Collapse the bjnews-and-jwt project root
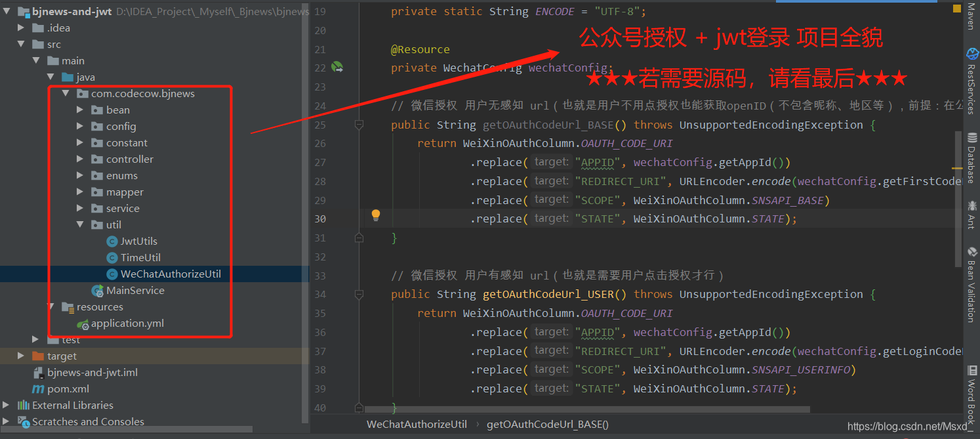This screenshot has width=980, height=439. coord(7,12)
